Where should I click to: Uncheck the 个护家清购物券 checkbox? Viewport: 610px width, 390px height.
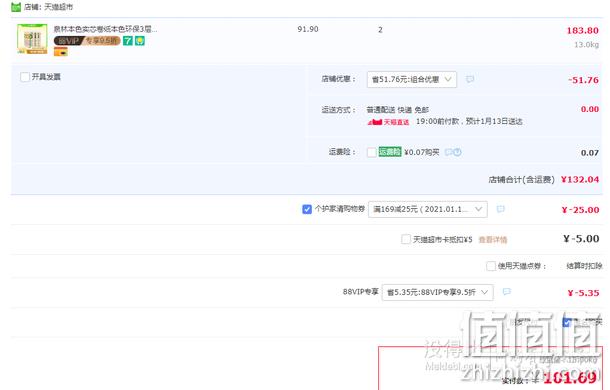(307, 209)
